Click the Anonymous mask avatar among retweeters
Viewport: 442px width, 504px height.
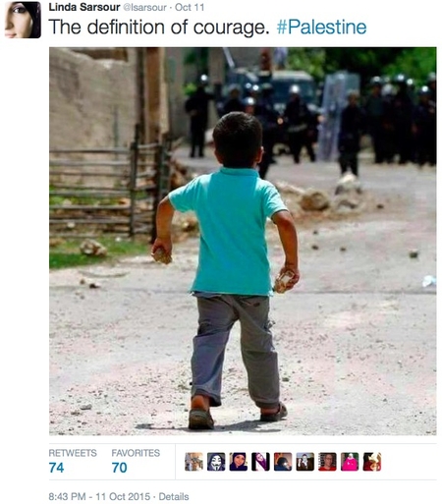click(216, 462)
